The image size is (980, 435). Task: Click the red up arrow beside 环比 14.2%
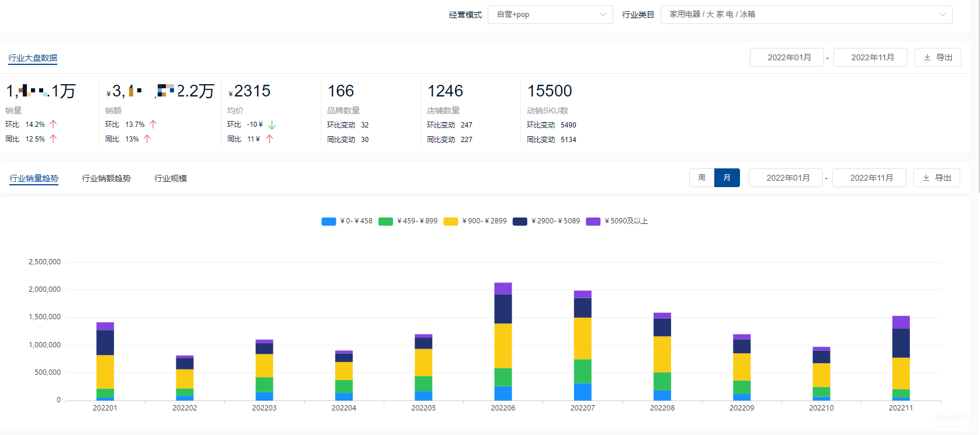click(x=53, y=125)
